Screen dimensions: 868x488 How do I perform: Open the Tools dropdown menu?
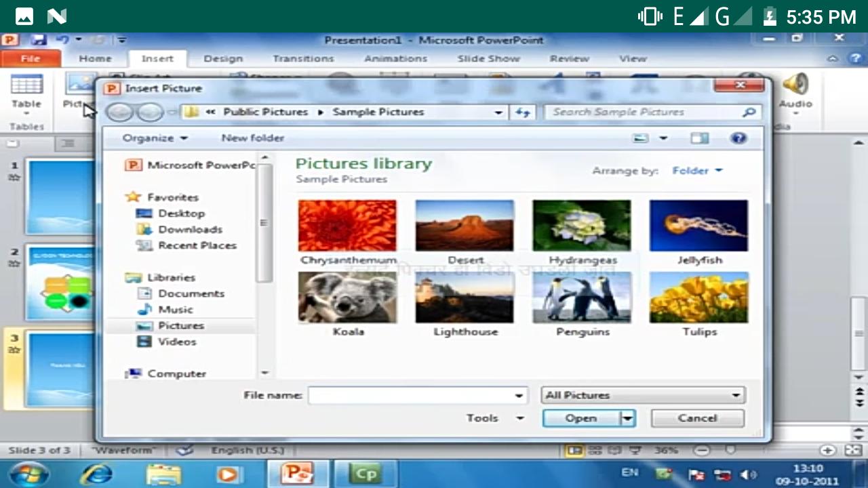[495, 418]
